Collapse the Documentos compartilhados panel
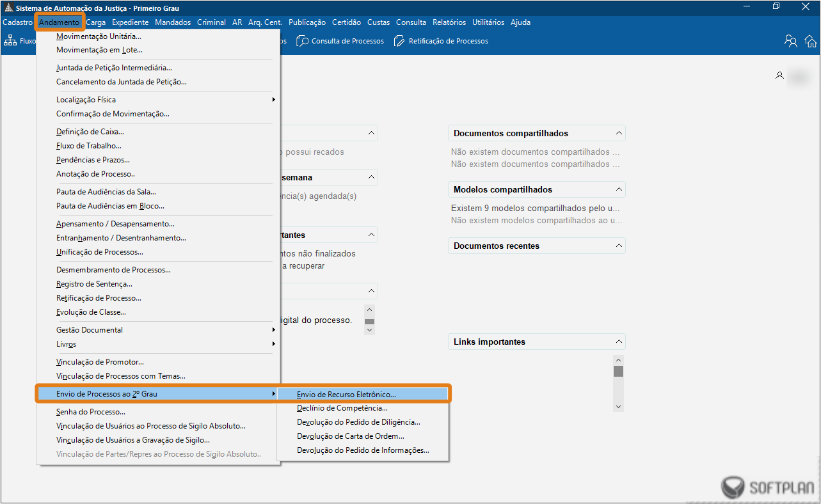This screenshot has height=504, width=821. pyautogui.click(x=618, y=133)
